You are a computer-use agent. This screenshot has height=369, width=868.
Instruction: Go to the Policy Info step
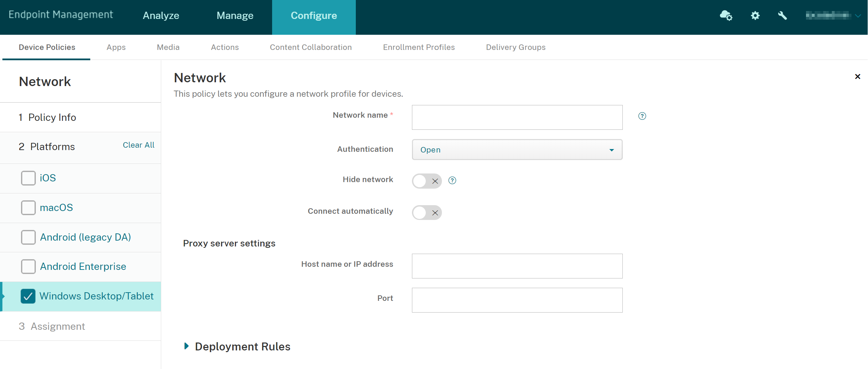(52, 117)
